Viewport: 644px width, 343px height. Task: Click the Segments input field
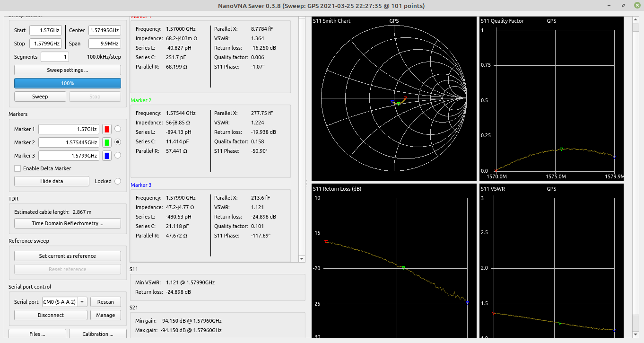[55, 57]
